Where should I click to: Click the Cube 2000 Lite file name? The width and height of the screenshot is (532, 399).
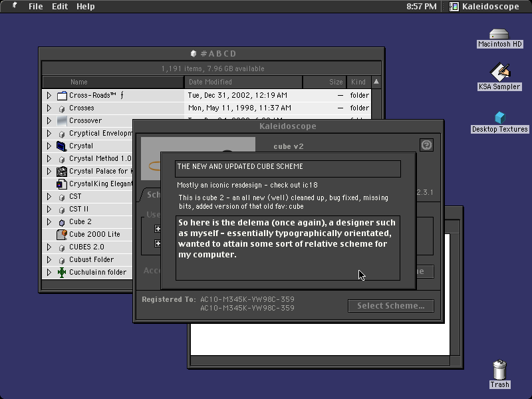[94, 234]
